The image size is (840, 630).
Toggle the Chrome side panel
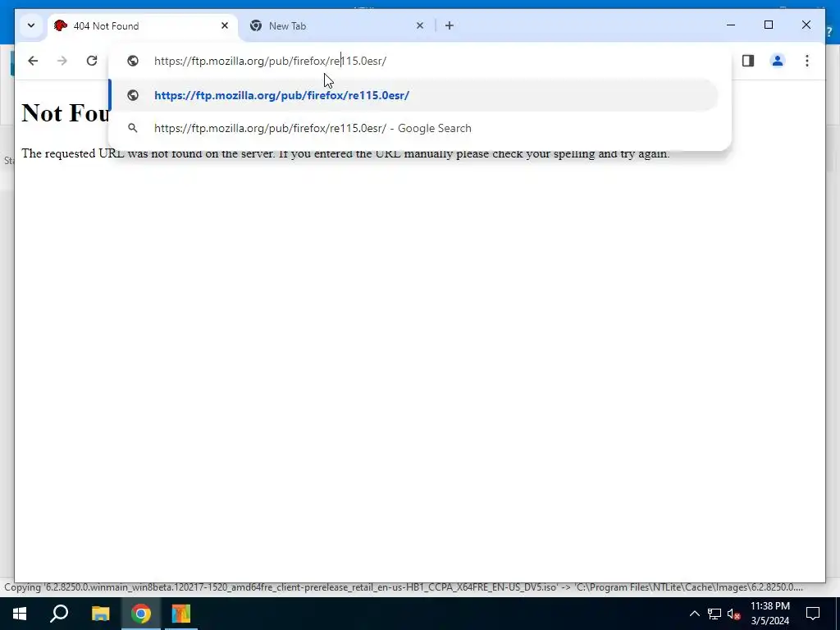pyautogui.click(x=748, y=61)
